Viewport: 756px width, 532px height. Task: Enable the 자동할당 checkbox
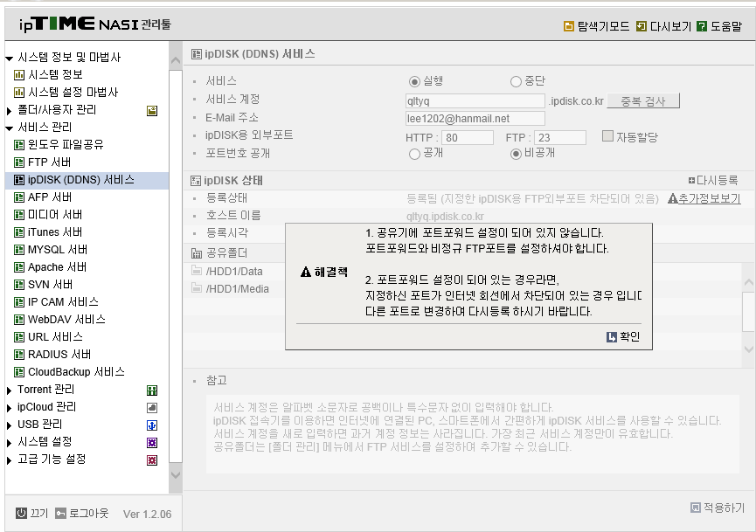607,136
